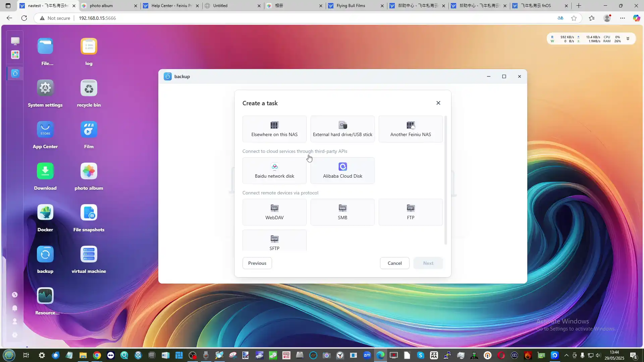Open browser settings and more menu
Screen dimensions: 644x362
(x=623, y=18)
